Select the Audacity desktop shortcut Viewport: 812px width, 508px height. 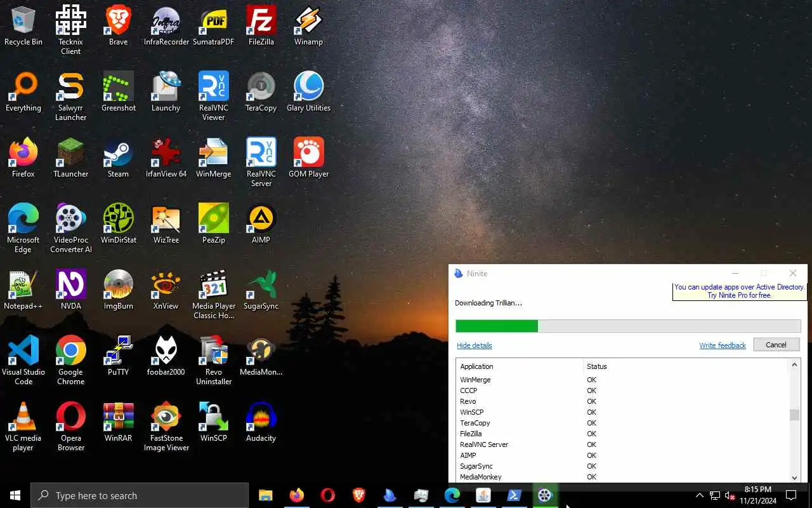(x=261, y=423)
